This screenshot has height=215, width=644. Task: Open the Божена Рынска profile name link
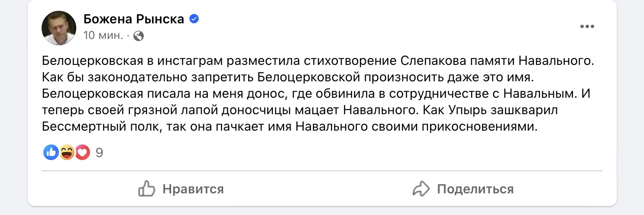134,19
